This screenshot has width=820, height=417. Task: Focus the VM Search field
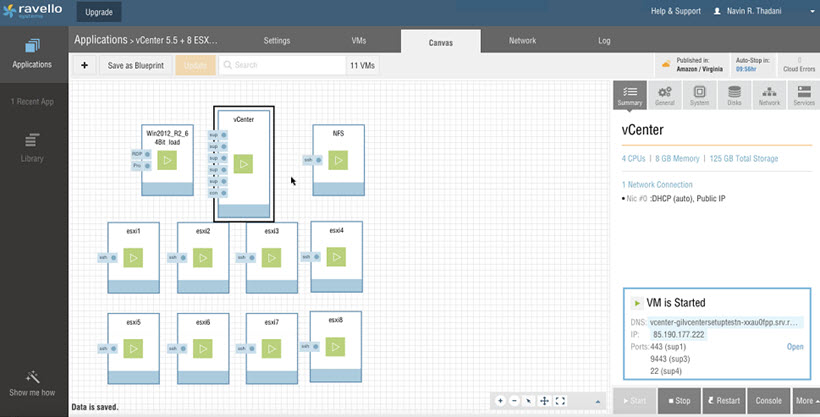(282, 65)
